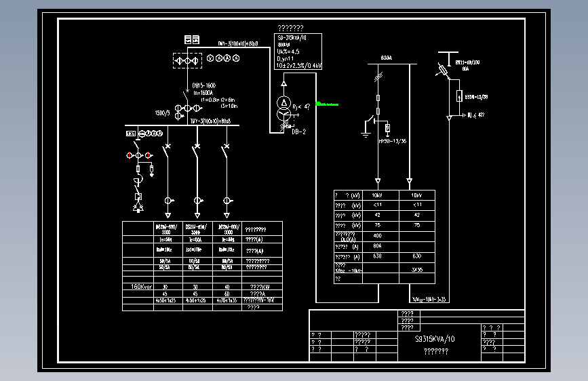
Task: Select the 160Kvar label in table
Action: pos(141,287)
